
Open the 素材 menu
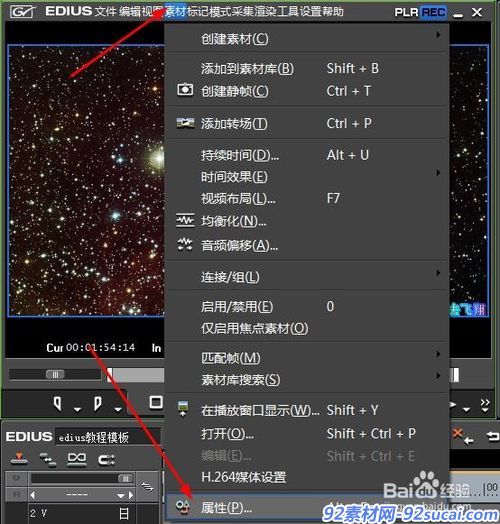175,12
